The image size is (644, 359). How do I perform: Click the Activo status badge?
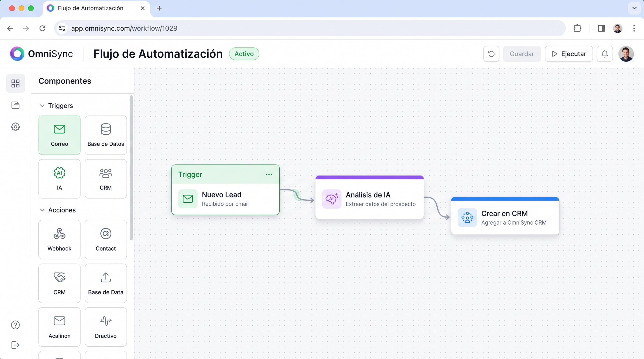pos(244,54)
